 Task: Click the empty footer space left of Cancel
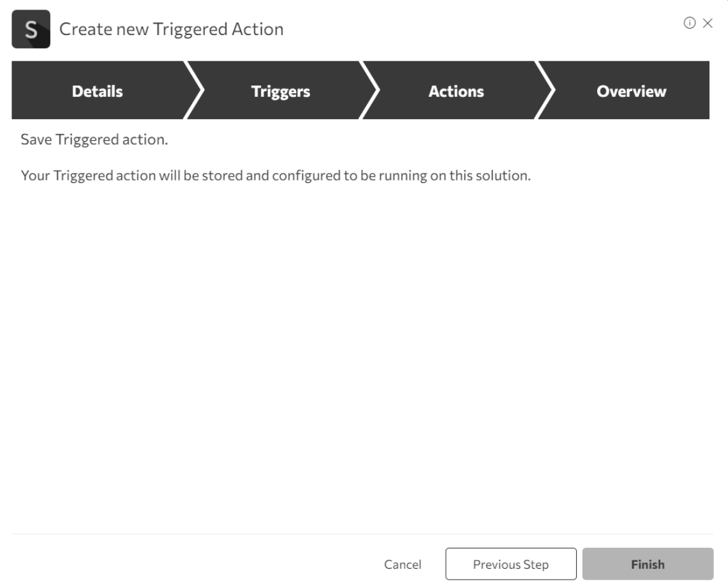(191, 564)
